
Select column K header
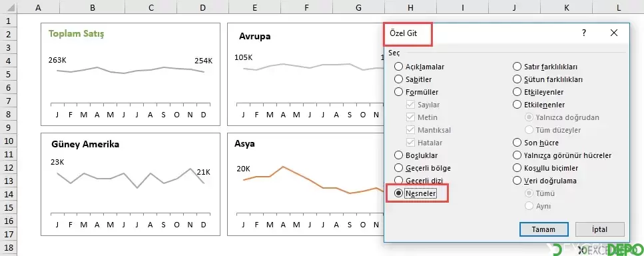[x=567, y=7]
